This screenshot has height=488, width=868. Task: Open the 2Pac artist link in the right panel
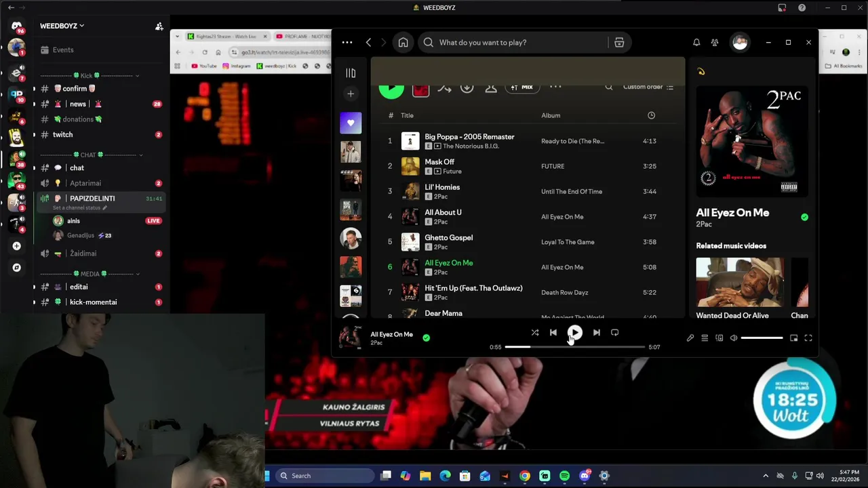(x=704, y=224)
